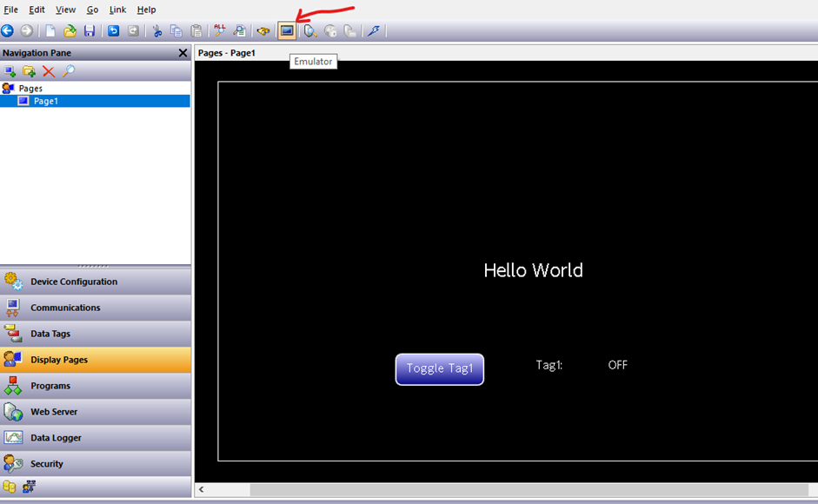Select the Toggle Tag1 button on the page
This screenshot has height=504, width=818.
pos(440,369)
